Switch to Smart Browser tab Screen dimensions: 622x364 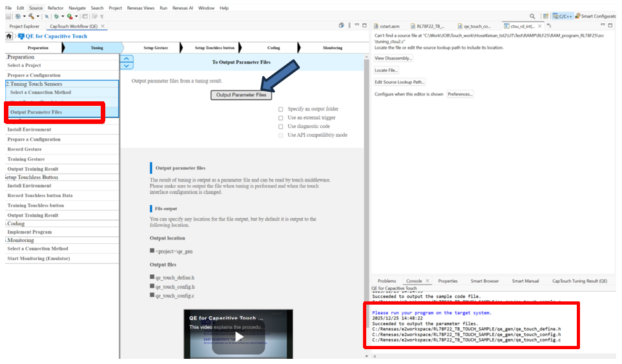484,281
